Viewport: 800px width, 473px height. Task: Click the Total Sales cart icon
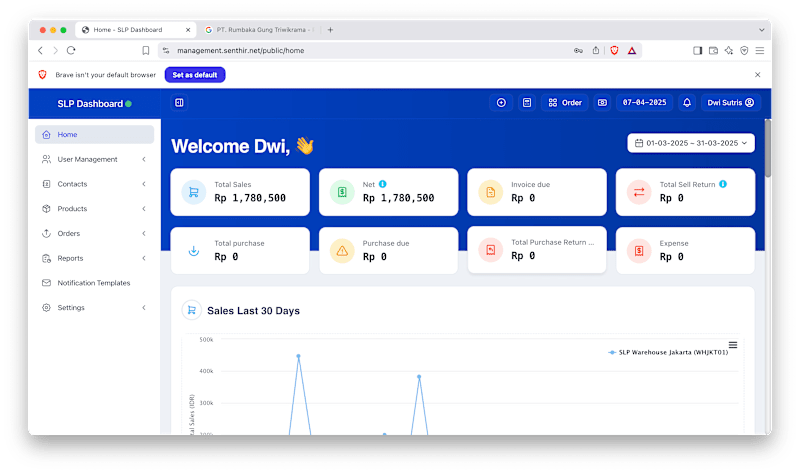(194, 192)
